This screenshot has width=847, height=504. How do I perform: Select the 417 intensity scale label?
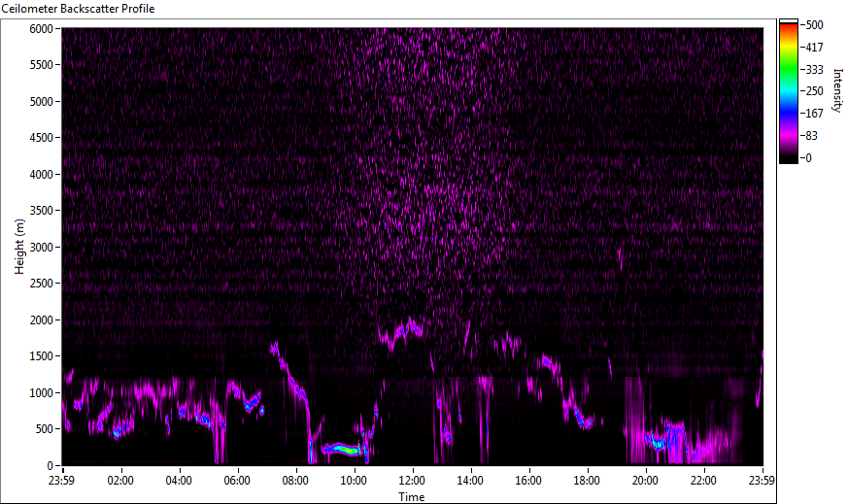click(x=814, y=47)
